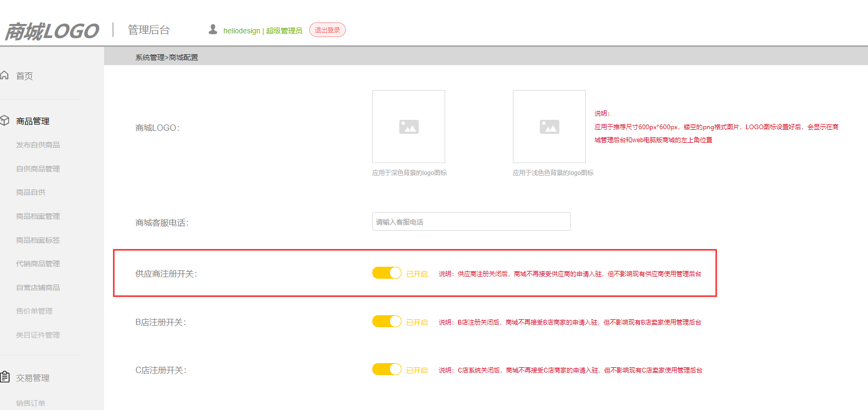Image resolution: width=868 pixels, height=410 pixels.
Task: Click the 已开启 status text for C店注册开关
Action: click(417, 370)
